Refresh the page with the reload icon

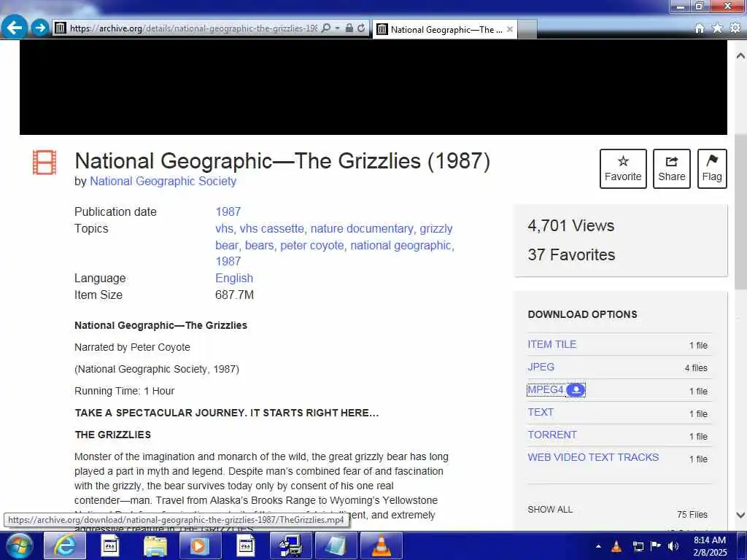click(x=361, y=28)
